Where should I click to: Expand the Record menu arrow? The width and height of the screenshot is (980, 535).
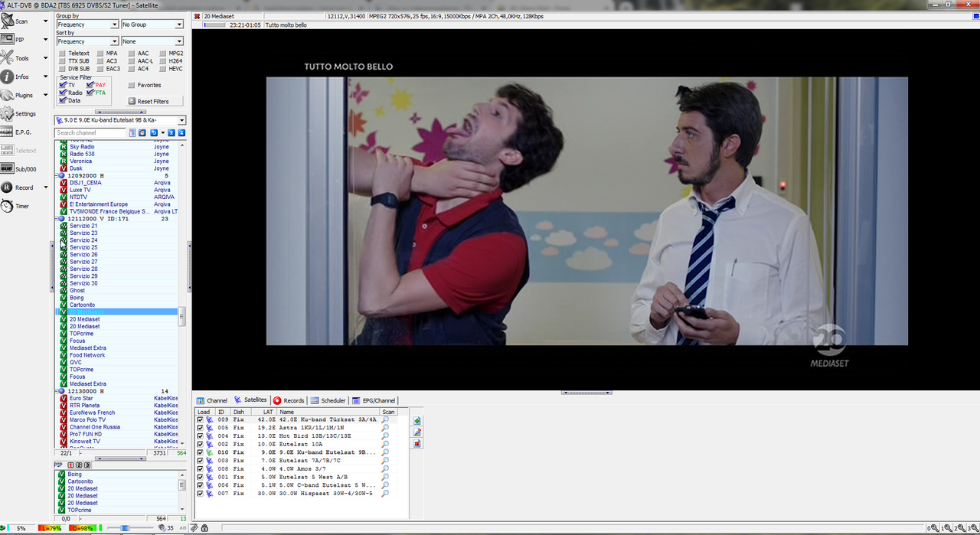tap(45, 188)
